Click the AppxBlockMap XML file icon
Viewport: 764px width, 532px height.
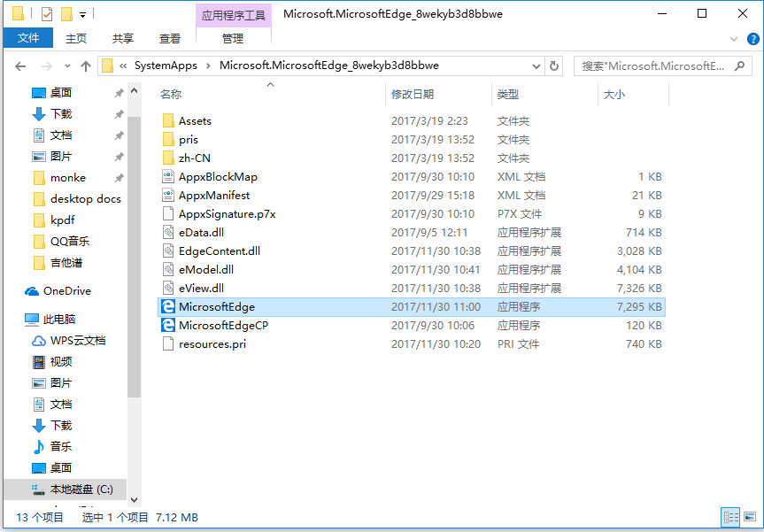tap(168, 176)
